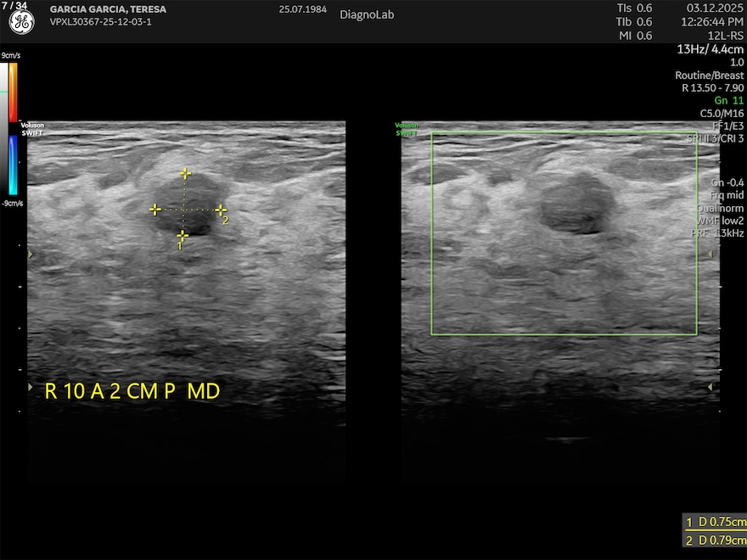Click the left image focal zone arrow
Screen dimensions: 747x560
tap(31, 255)
